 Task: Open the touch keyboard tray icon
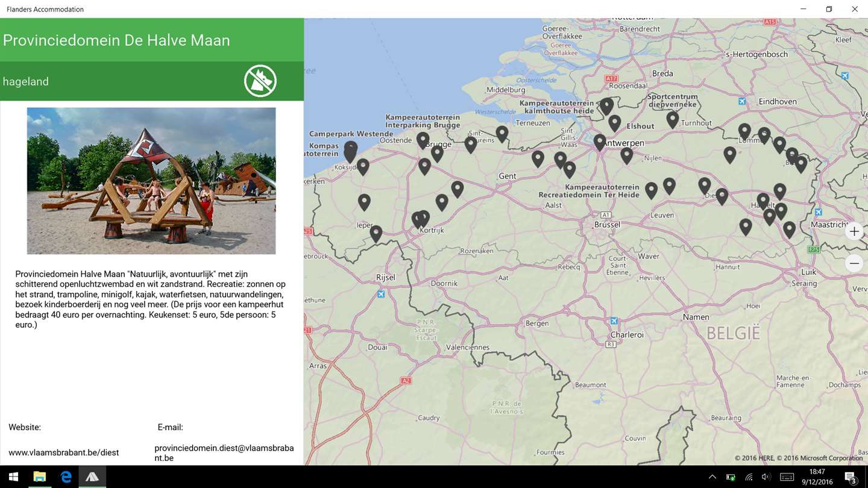coord(787,477)
